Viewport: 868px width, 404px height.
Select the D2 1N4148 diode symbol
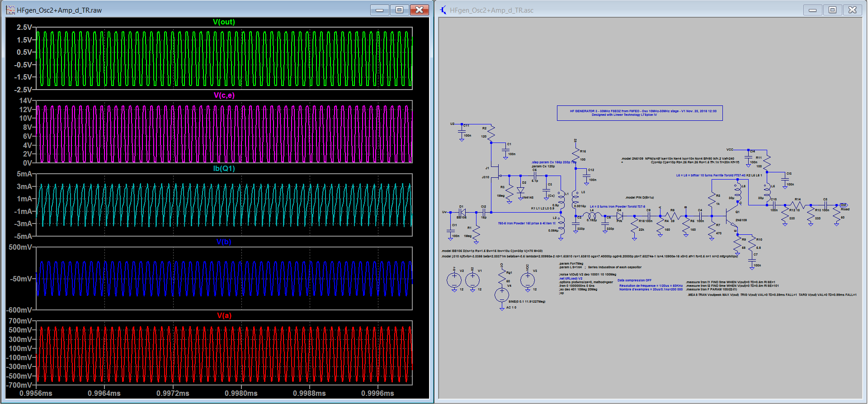tap(520, 190)
